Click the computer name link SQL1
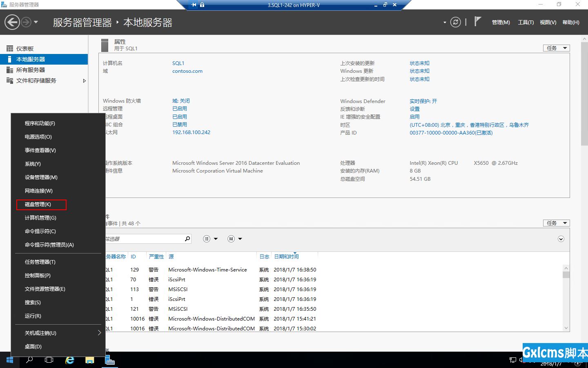Viewport: 588px width, 368px height. point(178,63)
